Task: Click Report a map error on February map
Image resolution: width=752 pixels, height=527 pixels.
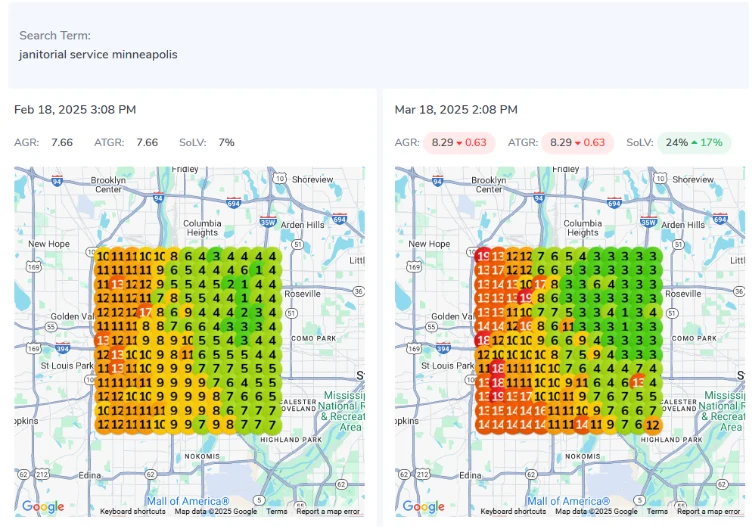Action: (x=328, y=511)
